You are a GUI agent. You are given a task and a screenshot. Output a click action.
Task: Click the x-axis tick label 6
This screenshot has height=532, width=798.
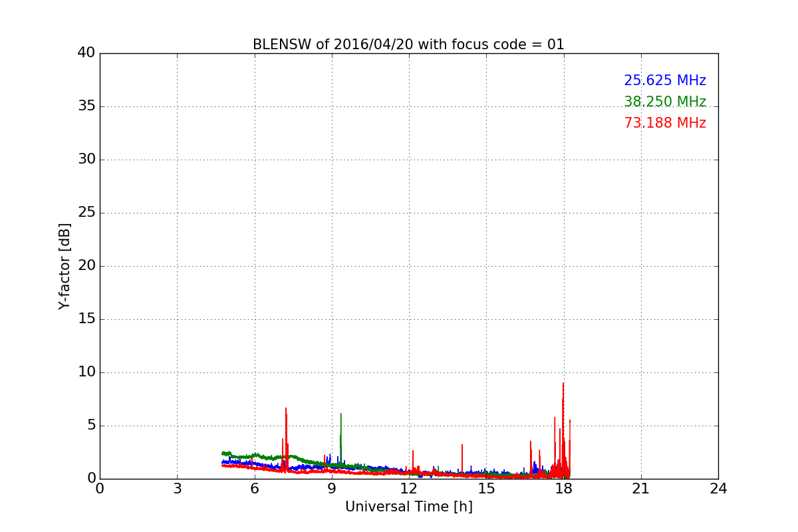(x=254, y=488)
